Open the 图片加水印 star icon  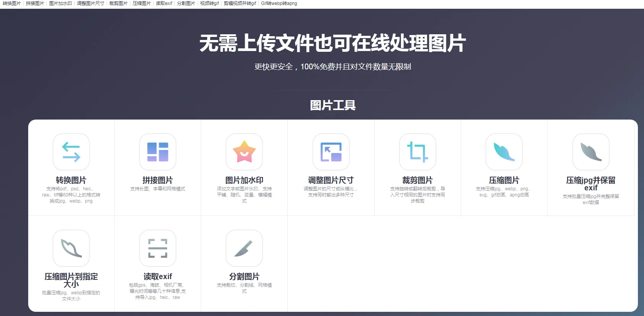click(244, 152)
